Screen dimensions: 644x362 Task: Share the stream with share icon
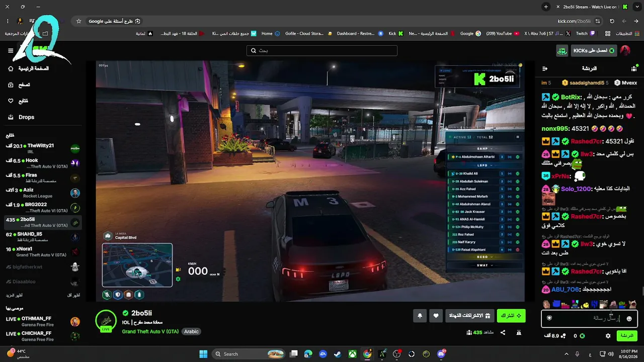503,332
